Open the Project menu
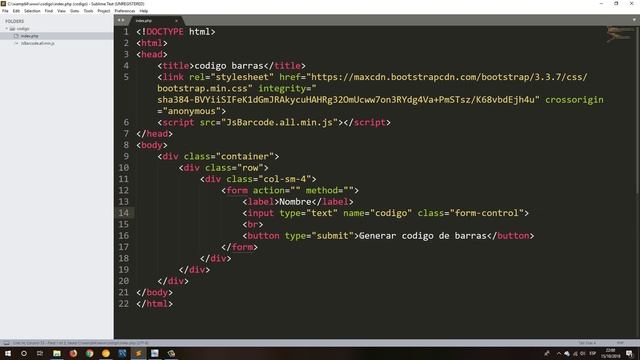The image size is (640, 360). click(104, 11)
